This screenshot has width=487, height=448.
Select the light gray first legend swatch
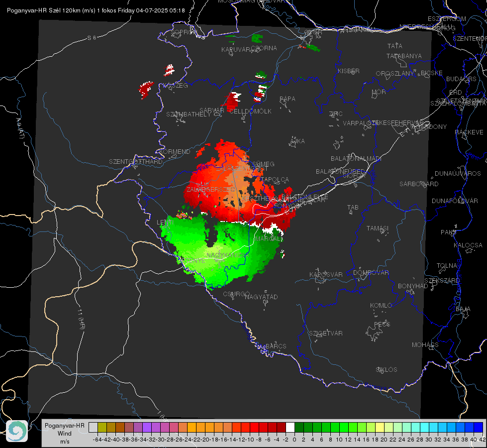tap(93, 427)
